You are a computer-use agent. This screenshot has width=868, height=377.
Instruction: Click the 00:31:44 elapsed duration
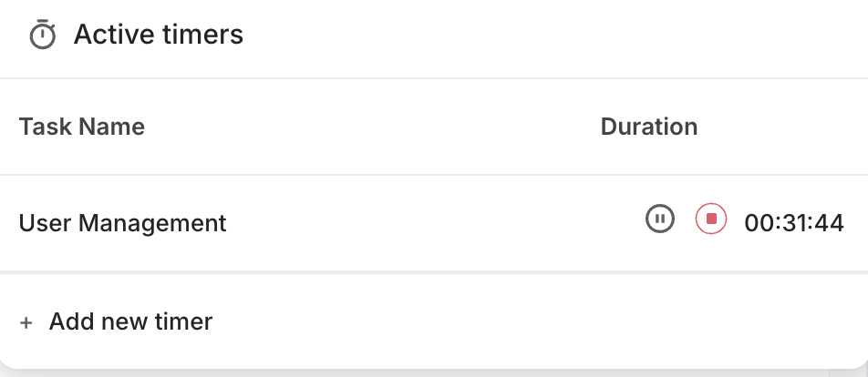click(794, 222)
